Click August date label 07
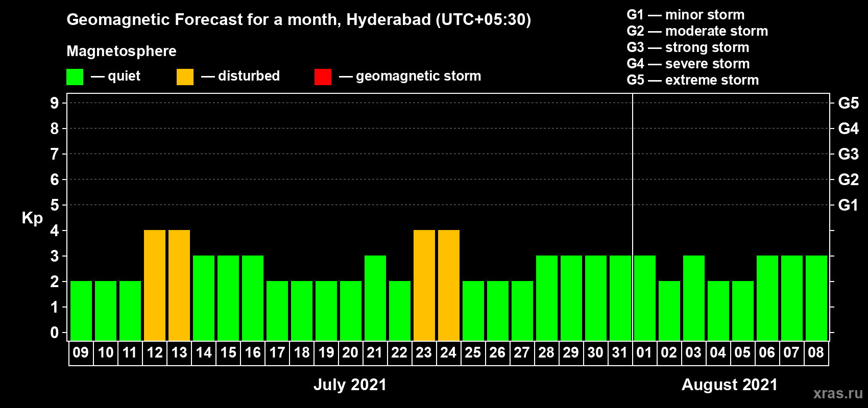 point(791,352)
